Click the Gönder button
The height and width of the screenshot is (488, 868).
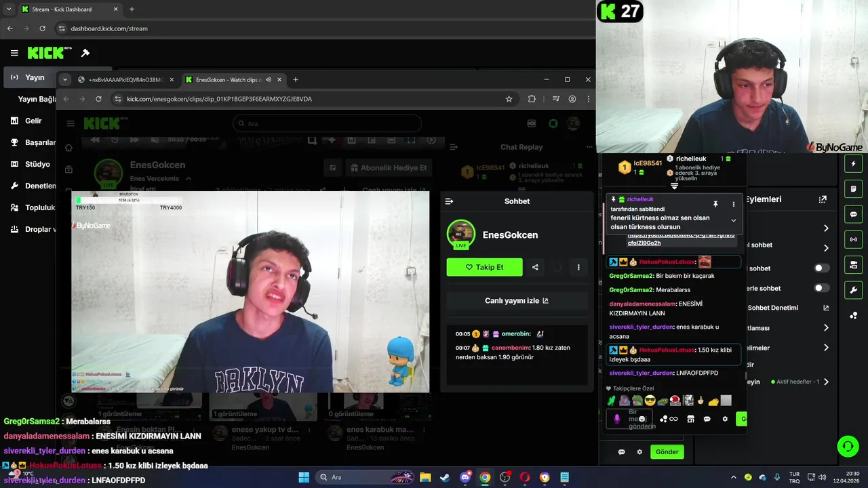pos(667,452)
